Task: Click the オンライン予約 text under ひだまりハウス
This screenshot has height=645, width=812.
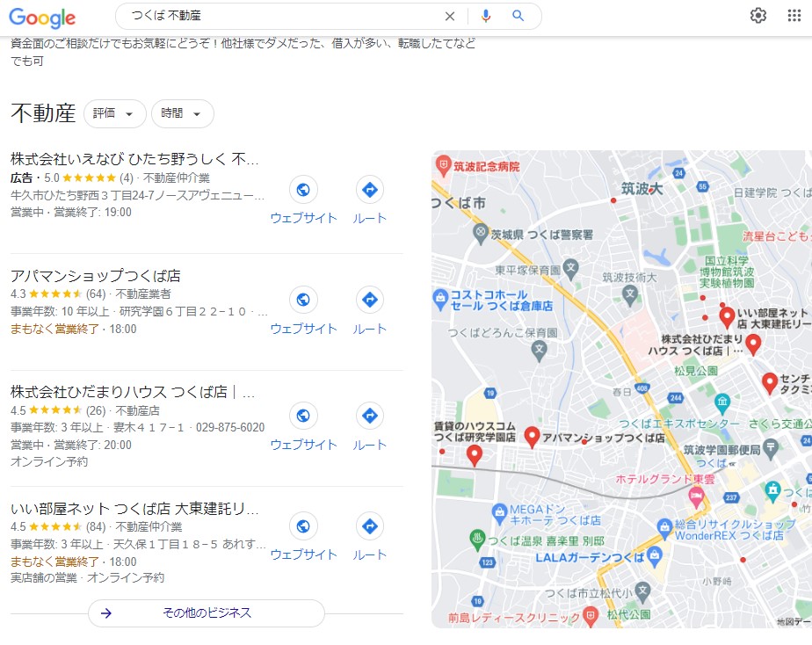Action: tap(49, 461)
